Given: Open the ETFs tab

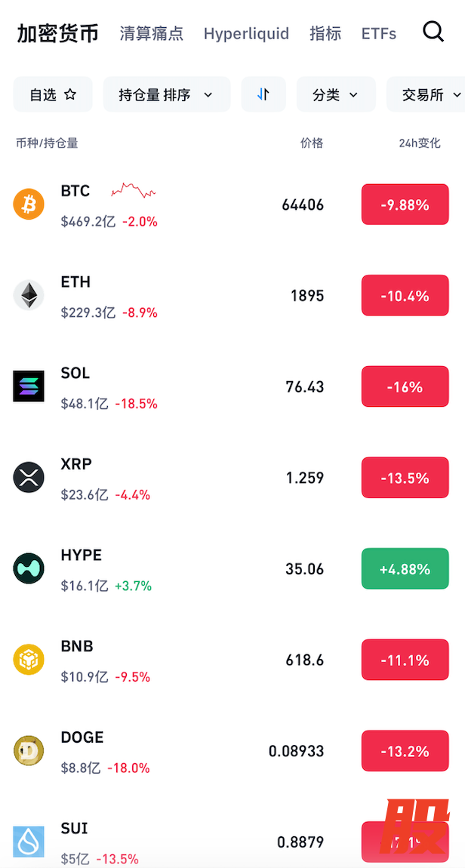Looking at the screenshot, I should (x=379, y=32).
